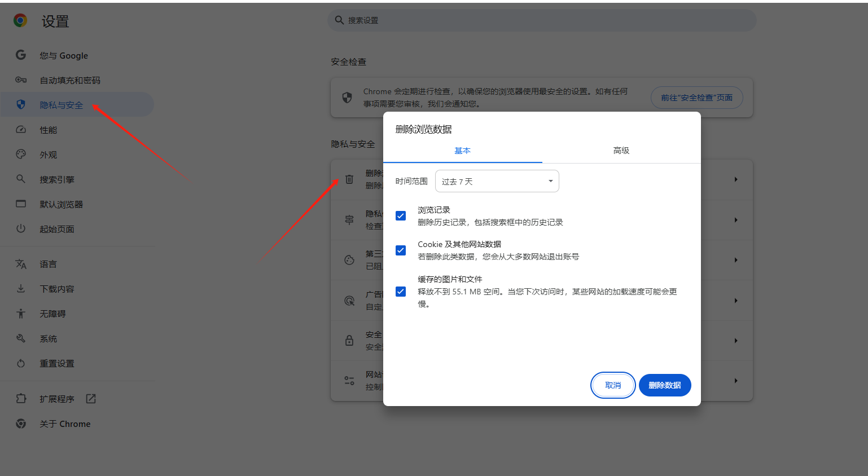Expand the first privacy row arrow beside trash icon
The height and width of the screenshot is (476, 868).
click(736, 179)
